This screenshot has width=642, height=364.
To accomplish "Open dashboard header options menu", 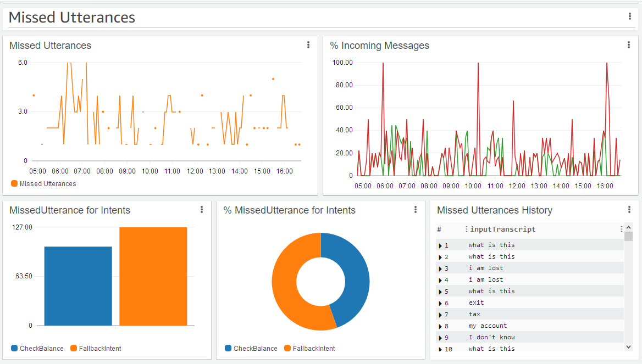I will (629, 16).
